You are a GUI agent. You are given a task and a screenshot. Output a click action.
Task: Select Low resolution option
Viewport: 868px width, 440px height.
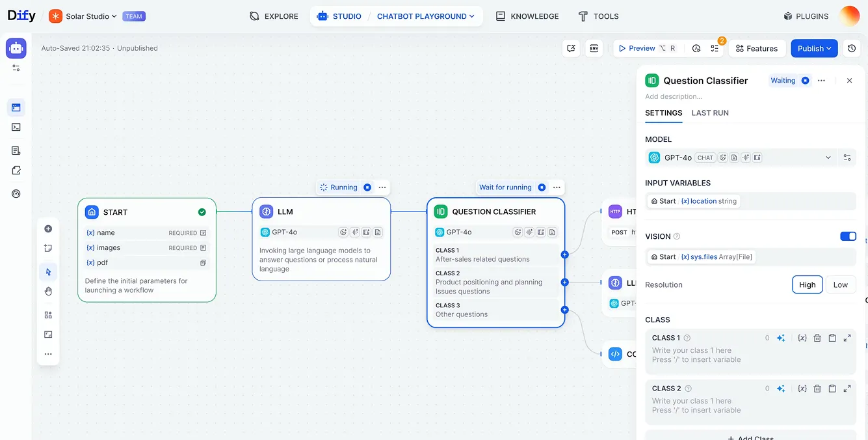(x=840, y=284)
